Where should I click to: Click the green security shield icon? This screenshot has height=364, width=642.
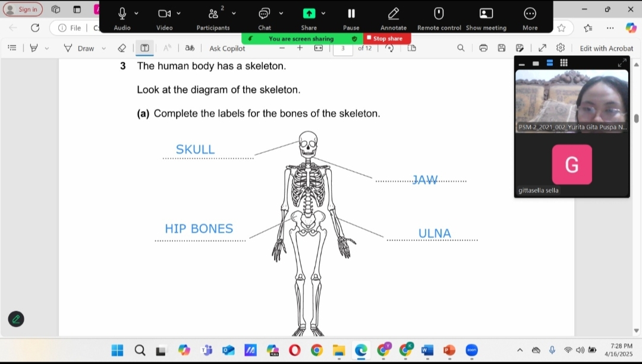tap(354, 39)
